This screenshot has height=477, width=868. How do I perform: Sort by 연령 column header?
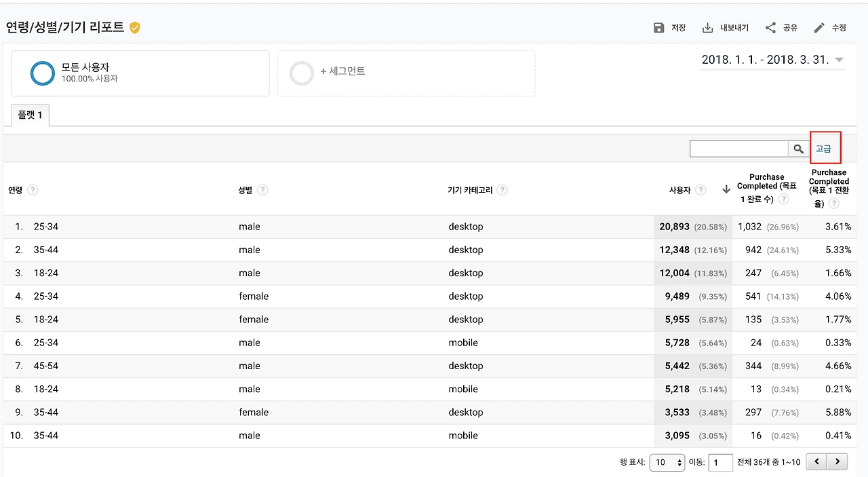[x=15, y=190]
